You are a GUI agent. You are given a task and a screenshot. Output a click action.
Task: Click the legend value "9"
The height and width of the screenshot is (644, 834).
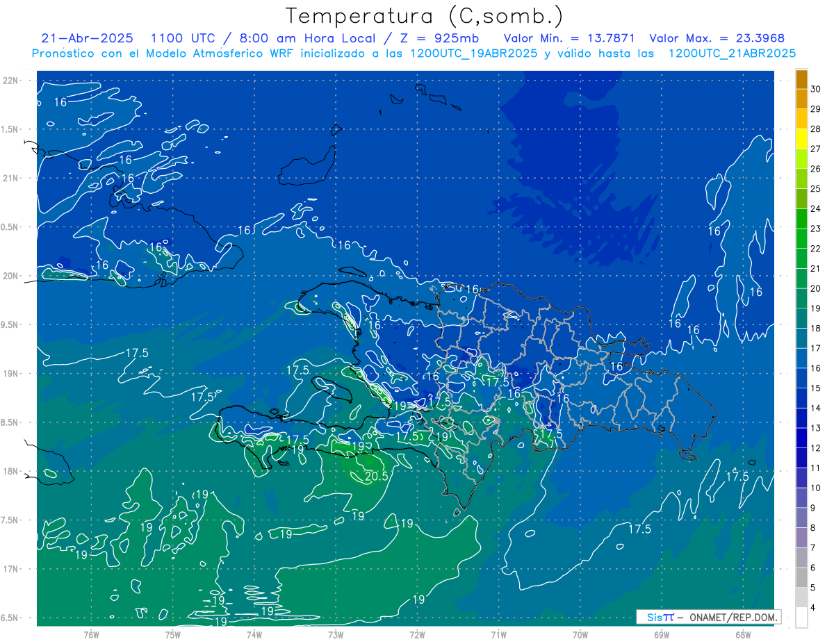coord(813,508)
